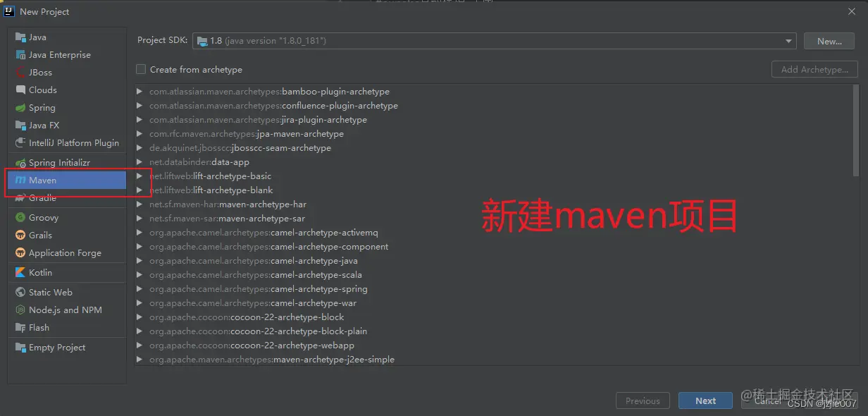Close the New Project dialog
Screen dimensions: 868x416
[852, 11]
